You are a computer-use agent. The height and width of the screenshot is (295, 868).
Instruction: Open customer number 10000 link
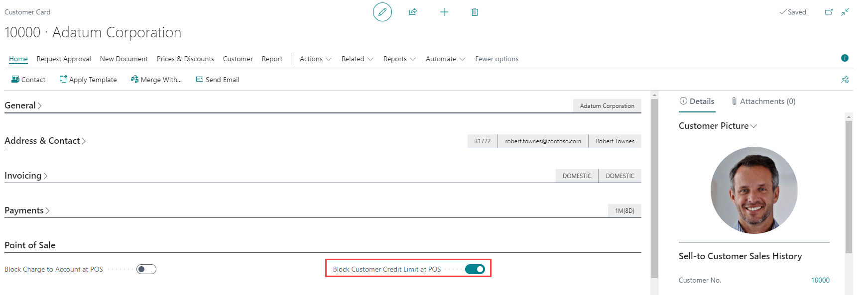coord(820,280)
